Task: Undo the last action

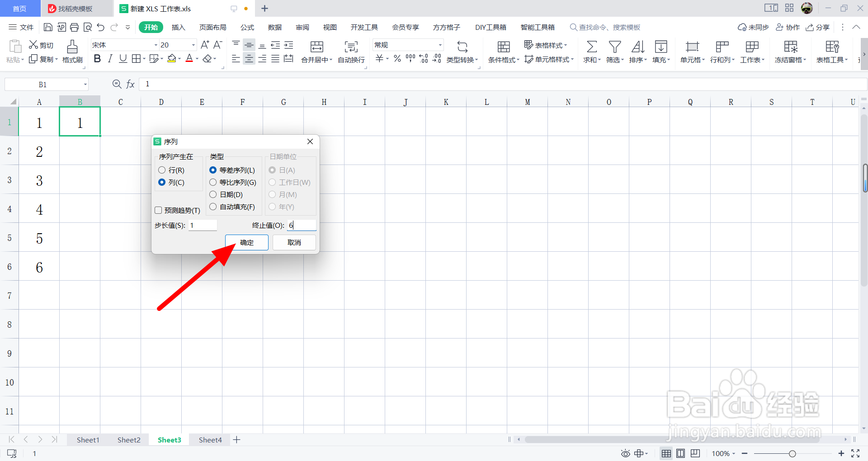Action: (x=101, y=28)
